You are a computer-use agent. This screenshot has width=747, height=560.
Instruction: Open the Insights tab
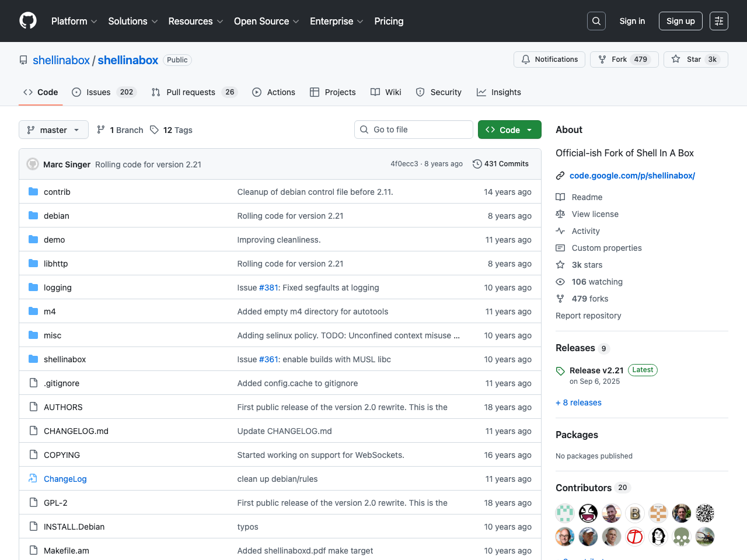tap(499, 92)
